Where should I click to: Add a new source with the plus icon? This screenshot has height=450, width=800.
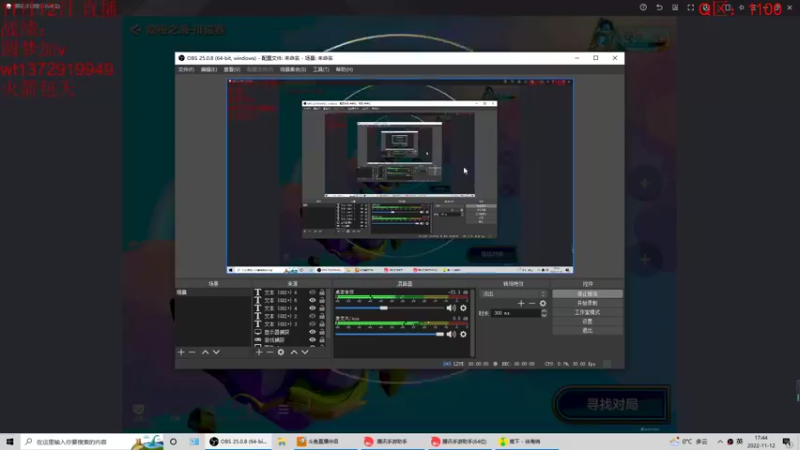[259, 352]
